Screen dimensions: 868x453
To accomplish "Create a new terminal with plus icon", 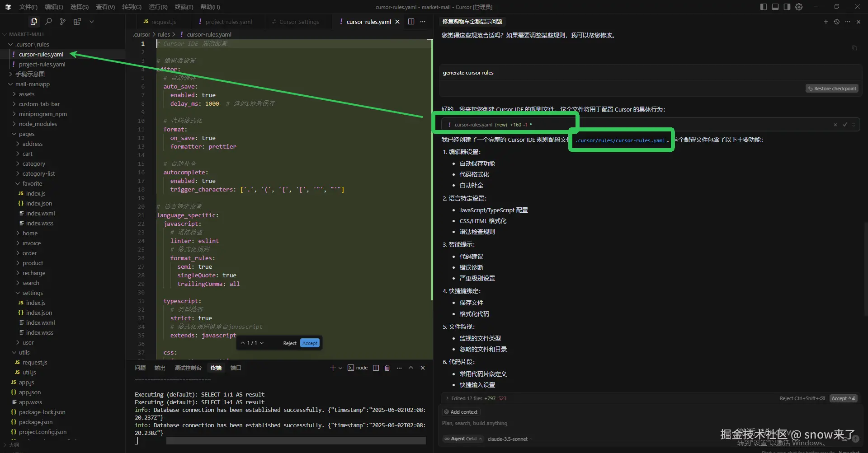I will pyautogui.click(x=333, y=368).
